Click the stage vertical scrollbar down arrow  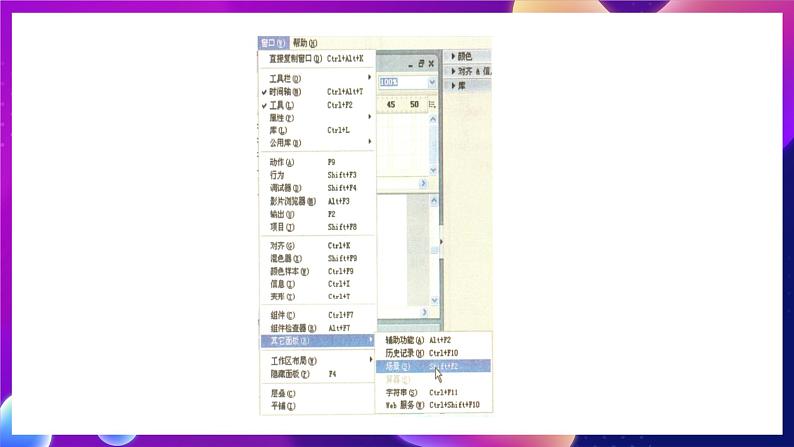pyautogui.click(x=434, y=301)
